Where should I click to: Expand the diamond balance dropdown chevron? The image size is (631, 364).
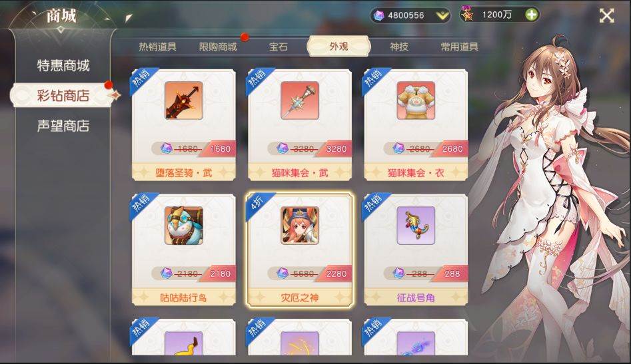pos(442,16)
